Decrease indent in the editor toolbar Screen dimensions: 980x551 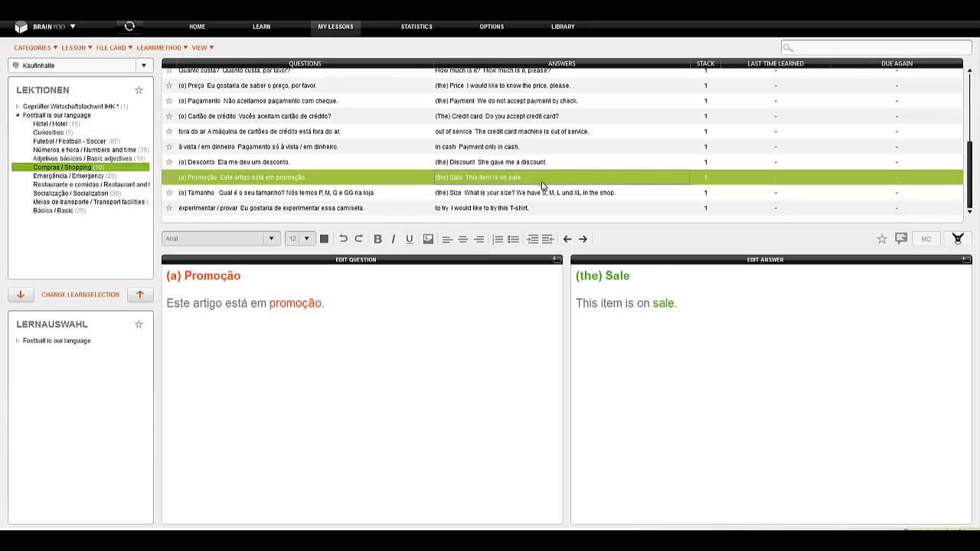[548, 239]
